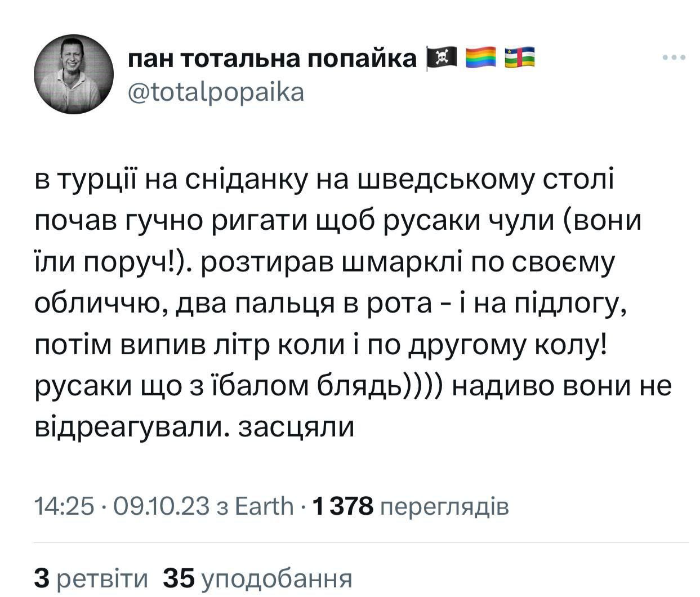Viewport: 700px width, 597px height.
Task: Click the likes count number 35
Action: [179, 578]
